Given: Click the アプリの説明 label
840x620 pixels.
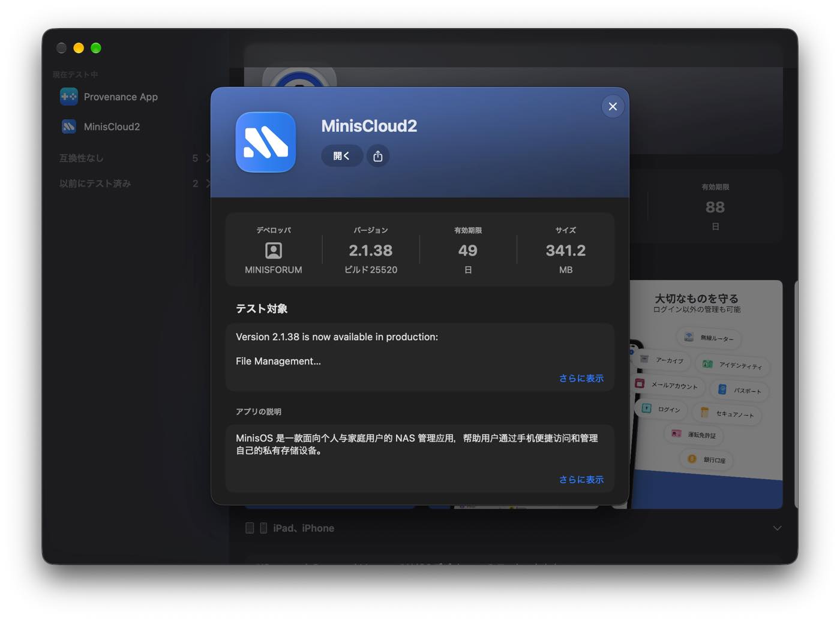Looking at the screenshot, I should 259,411.
